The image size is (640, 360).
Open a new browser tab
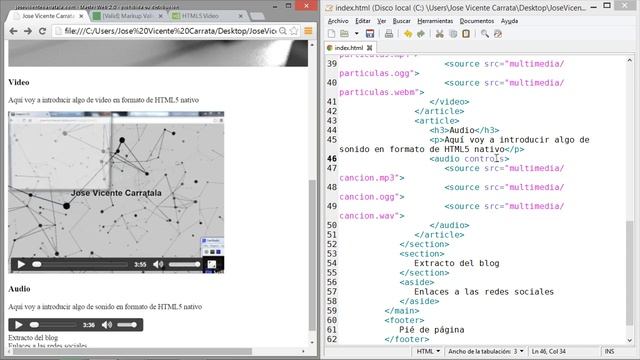257,16
